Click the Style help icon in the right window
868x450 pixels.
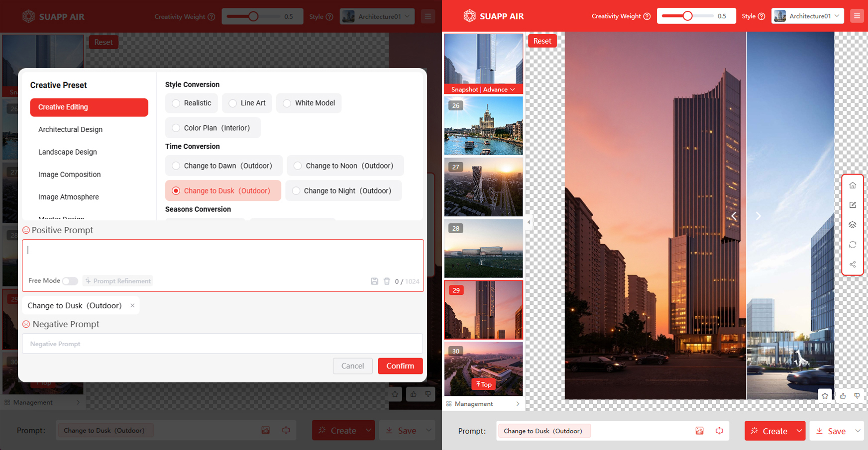pyautogui.click(x=761, y=16)
